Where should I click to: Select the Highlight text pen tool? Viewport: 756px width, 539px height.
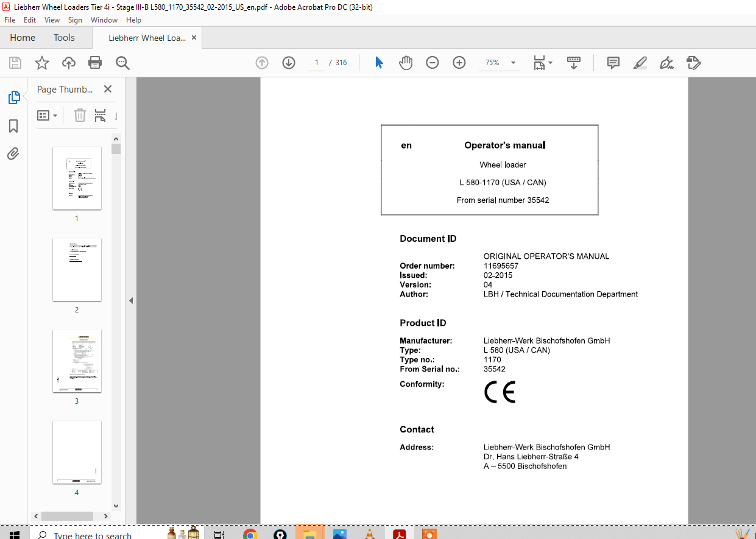click(640, 63)
